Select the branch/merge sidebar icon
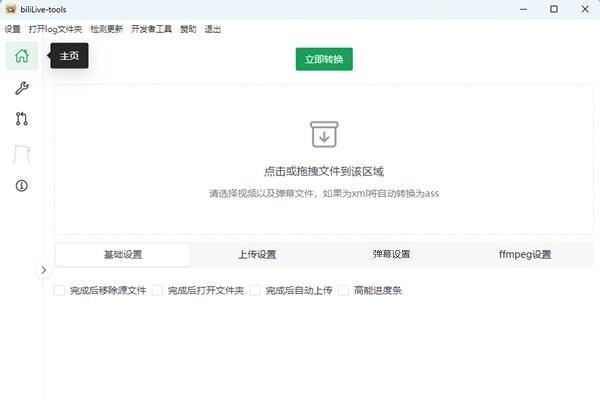The image size is (600, 400). (22, 119)
